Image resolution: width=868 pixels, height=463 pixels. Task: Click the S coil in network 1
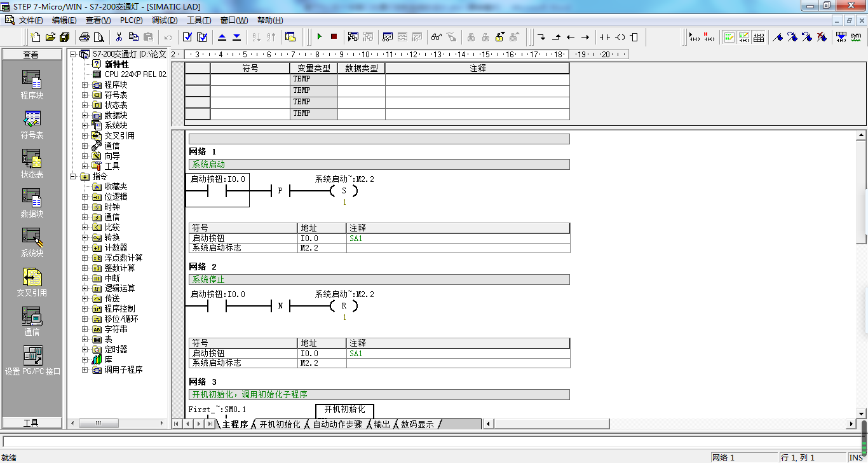pyautogui.click(x=344, y=191)
